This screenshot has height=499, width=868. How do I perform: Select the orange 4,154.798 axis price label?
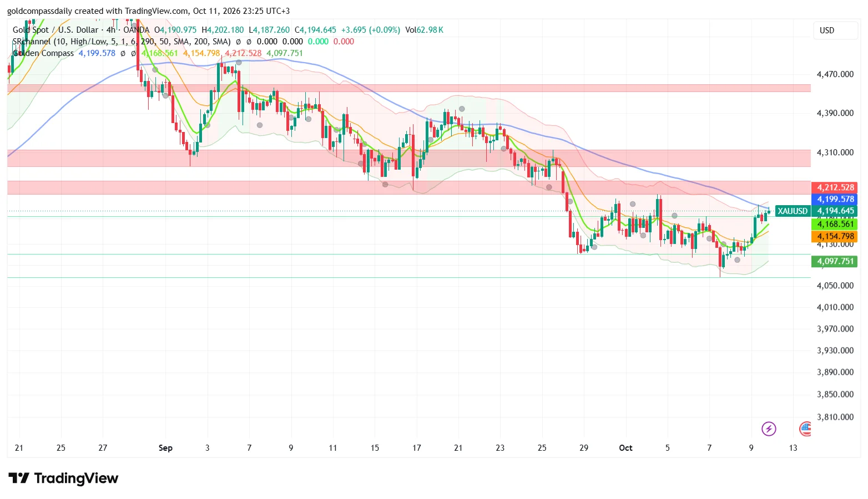pyautogui.click(x=835, y=237)
